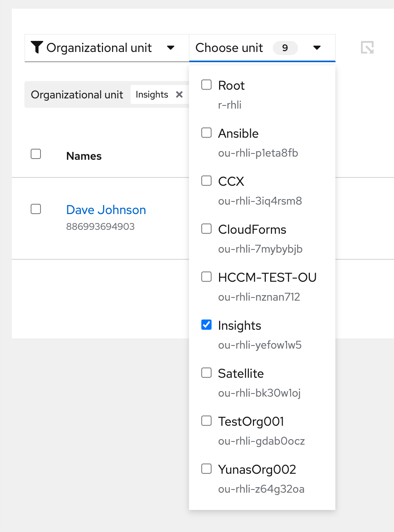Image resolution: width=394 pixels, height=532 pixels.
Task: Click the ID text r-rhli
Action: (230, 105)
